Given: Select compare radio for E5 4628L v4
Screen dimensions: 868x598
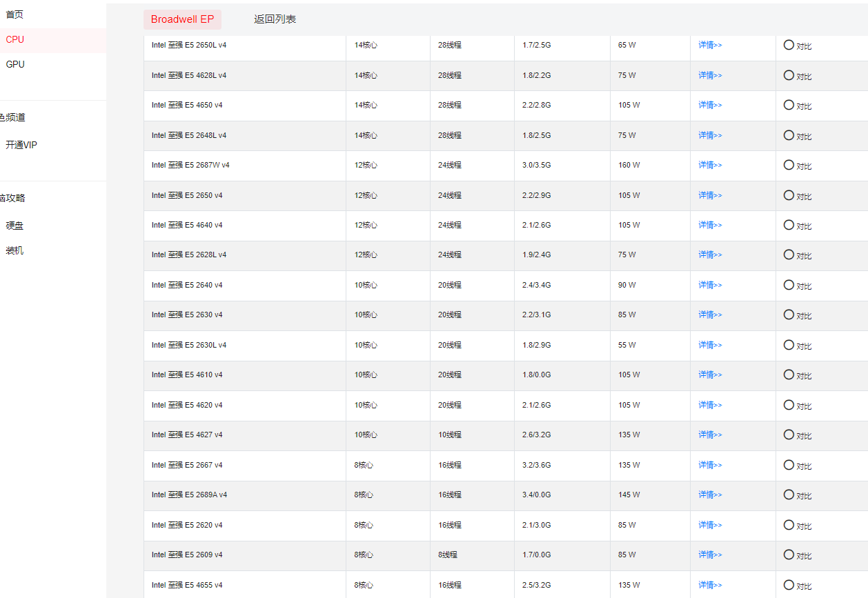Looking at the screenshot, I should point(789,74).
